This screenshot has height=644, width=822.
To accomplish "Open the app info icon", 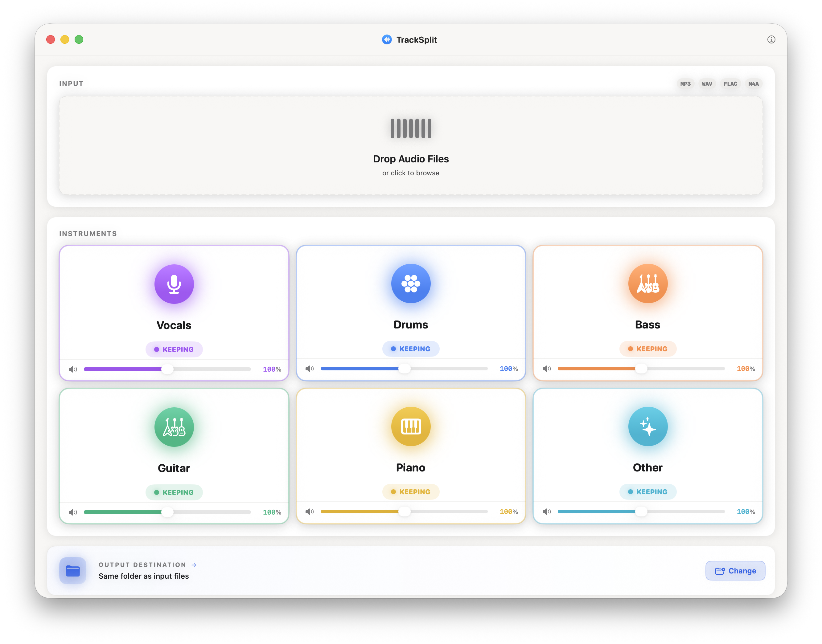I will pos(771,39).
